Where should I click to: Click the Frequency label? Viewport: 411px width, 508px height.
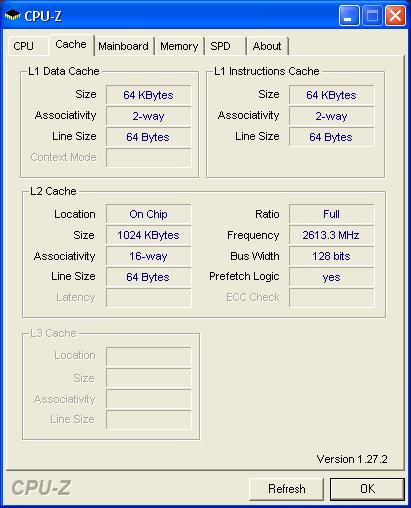(x=253, y=235)
